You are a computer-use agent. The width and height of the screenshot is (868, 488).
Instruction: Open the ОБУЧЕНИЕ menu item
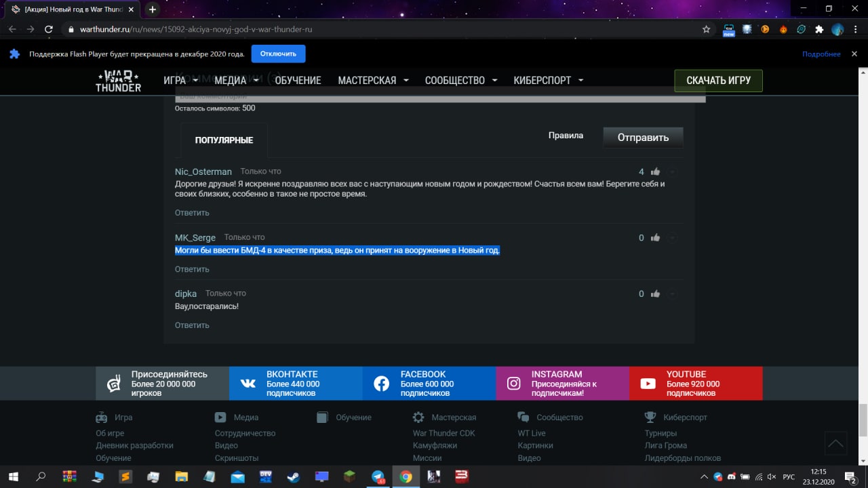298,80
